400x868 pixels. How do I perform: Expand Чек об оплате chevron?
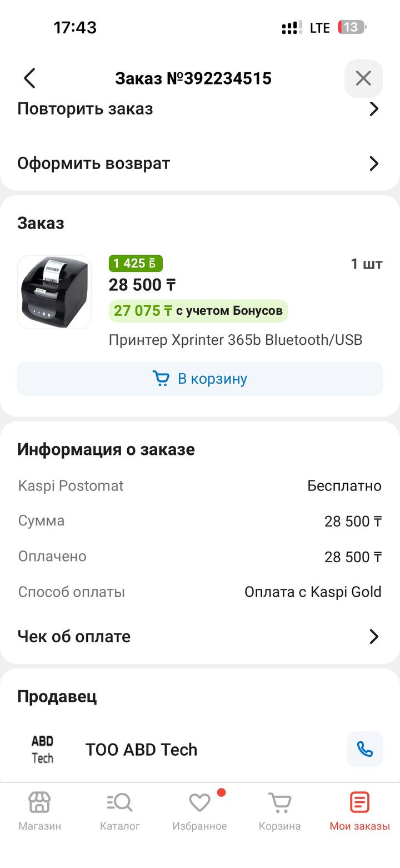coord(374,637)
